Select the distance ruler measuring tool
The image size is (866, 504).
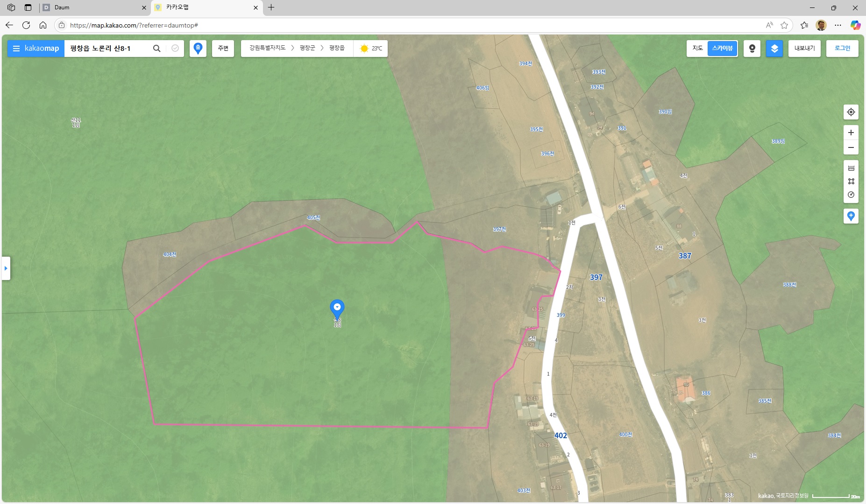pyautogui.click(x=851, y=168)
